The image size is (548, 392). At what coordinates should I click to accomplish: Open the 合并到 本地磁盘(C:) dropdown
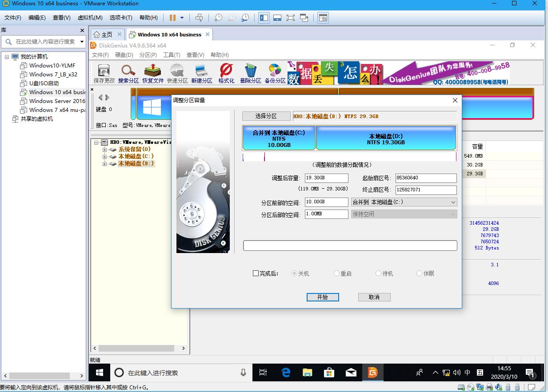tap(452, 202)
